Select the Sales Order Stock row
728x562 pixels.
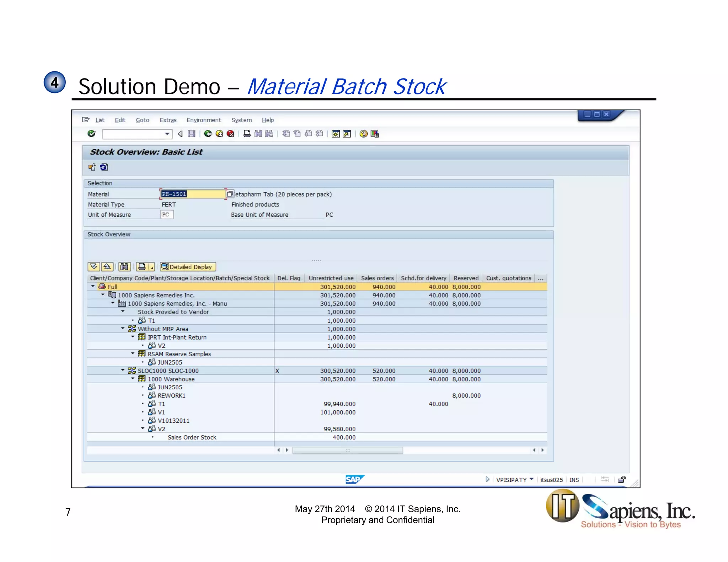coord(317,437)
